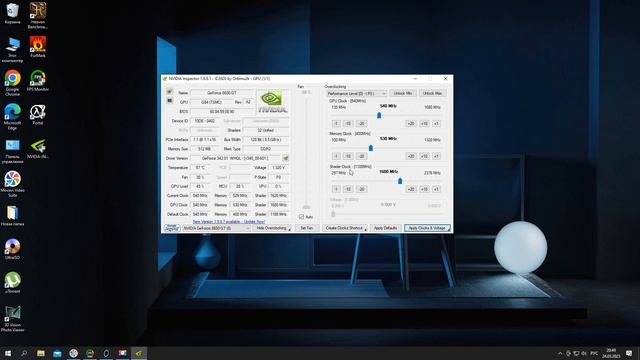Screen dimensions: 640x360
Task: Open the NVIDIA Inspector desktop shortcut
Action: pos(38,148)
